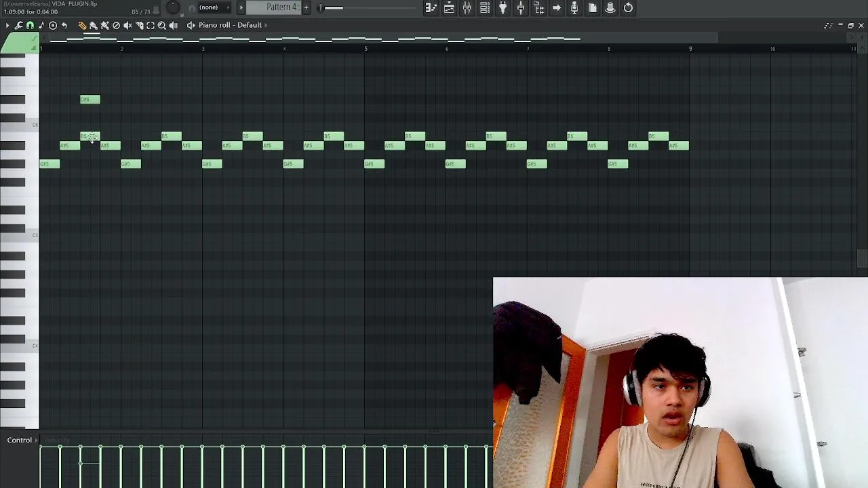The height and width of the screenshot is (488, 868).
Task: Click the undo arrow in the piano roll toolbar
Action: click(x=64, y=25)
